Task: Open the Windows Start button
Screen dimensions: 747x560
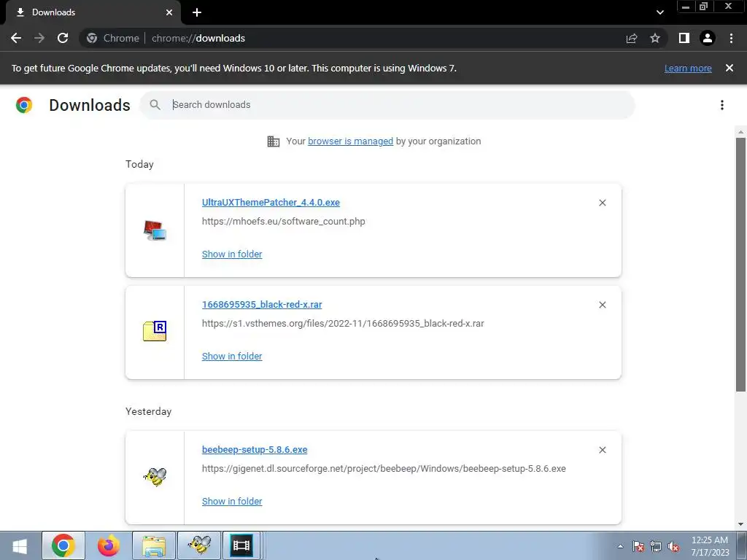Action: click(20, 545)
